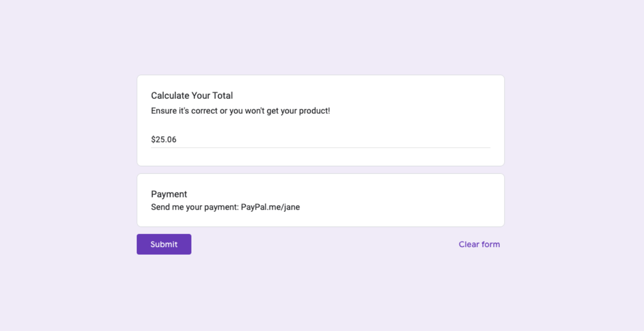Click the lavender background above the form
The height and width of the screenshot is (331, 644).
point(321,38)
